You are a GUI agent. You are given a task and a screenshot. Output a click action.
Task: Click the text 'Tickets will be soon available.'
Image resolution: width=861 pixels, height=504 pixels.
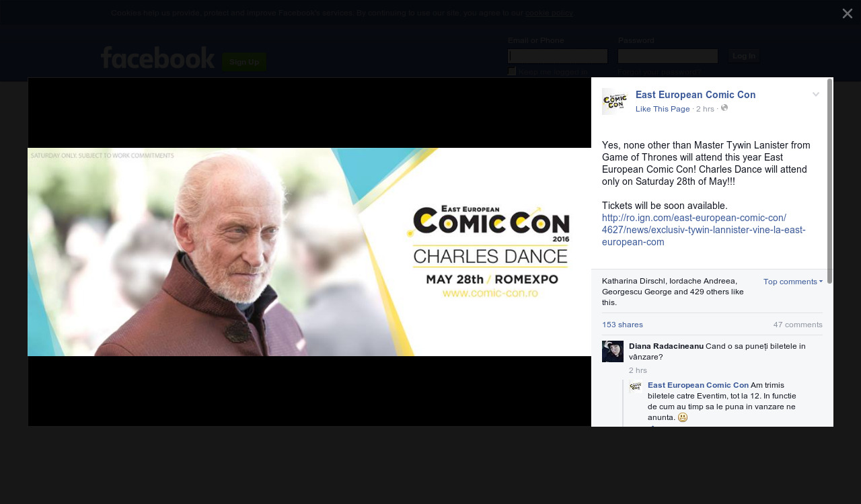coord(665,206)
